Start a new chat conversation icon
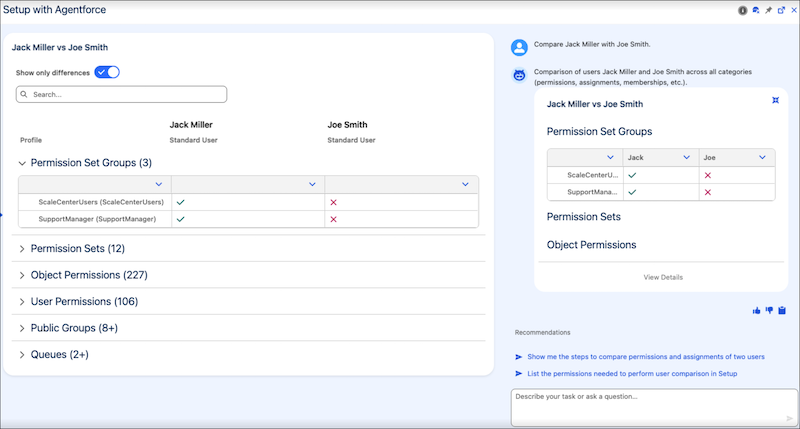 756,10
